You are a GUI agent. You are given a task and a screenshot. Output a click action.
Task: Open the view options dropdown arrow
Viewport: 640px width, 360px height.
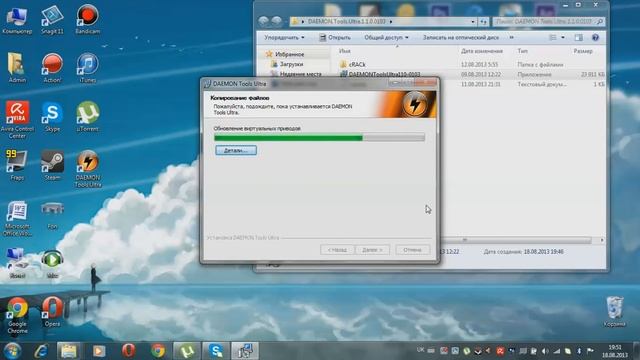563,38
